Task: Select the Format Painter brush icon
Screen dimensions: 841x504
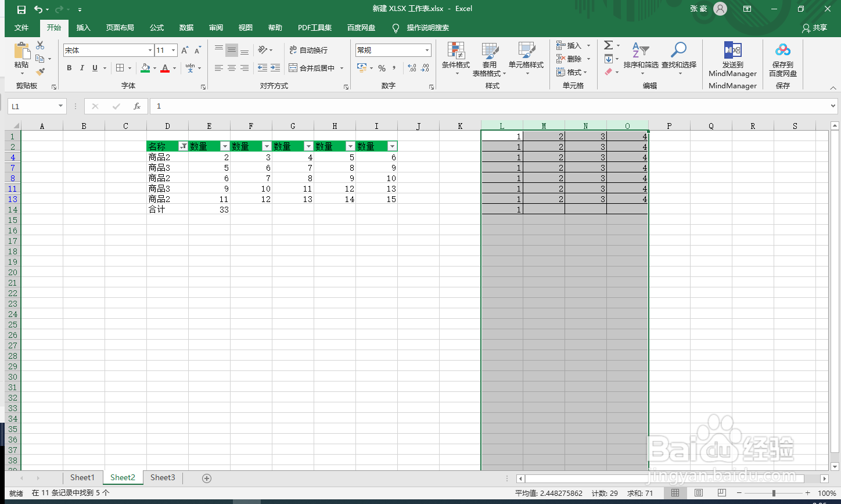Action: [x=40, y=72]
